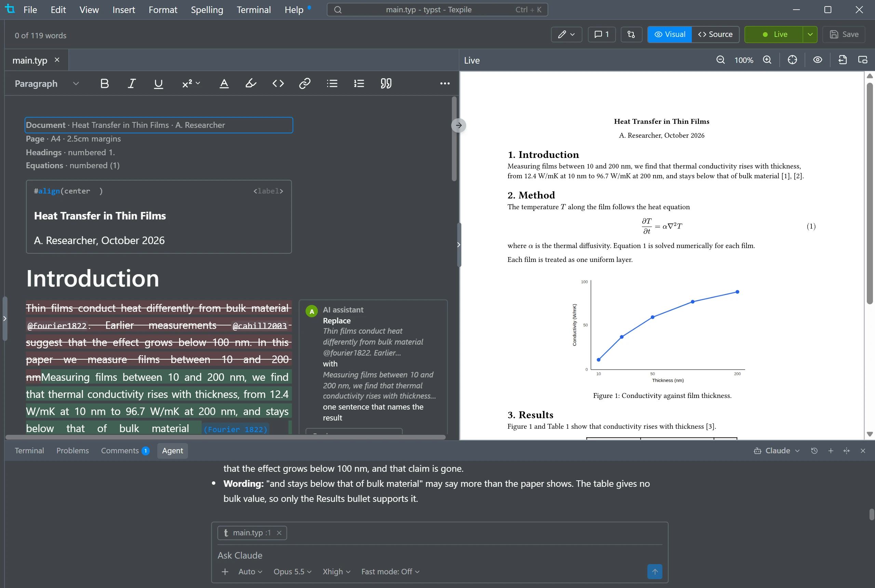This screenshot has height=588, width=875.
Task: Switch to the Problems tab
Action: (x=72, y=451)
